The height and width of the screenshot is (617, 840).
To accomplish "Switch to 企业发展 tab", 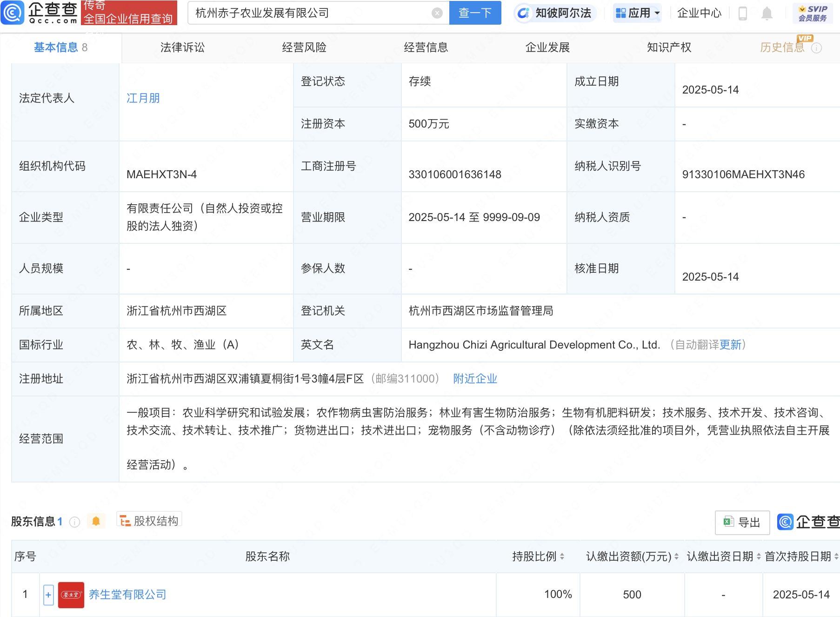I will (x=547, y=47).
